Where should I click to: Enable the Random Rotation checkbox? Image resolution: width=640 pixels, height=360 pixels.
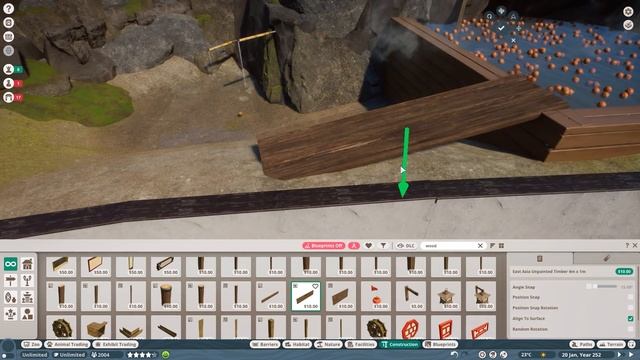point(631,329)
